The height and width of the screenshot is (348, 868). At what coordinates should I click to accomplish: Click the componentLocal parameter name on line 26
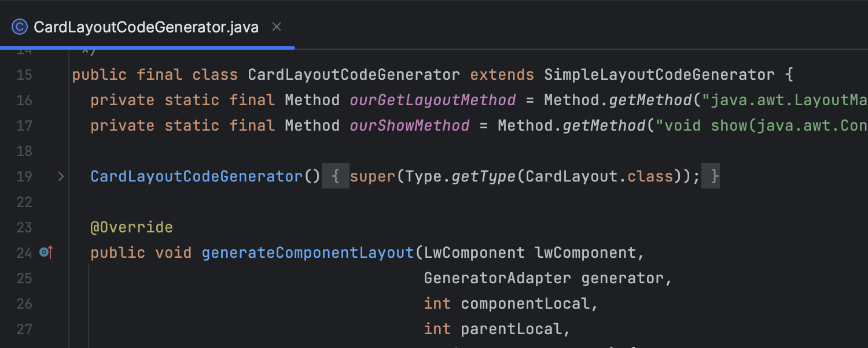[x=528, y=303]
